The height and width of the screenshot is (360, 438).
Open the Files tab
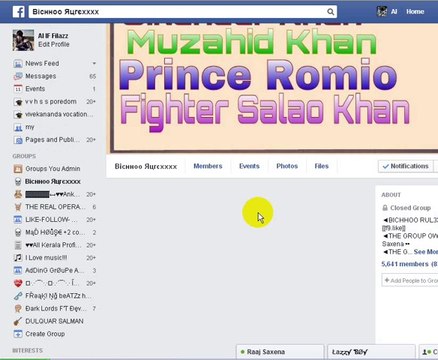321,166
